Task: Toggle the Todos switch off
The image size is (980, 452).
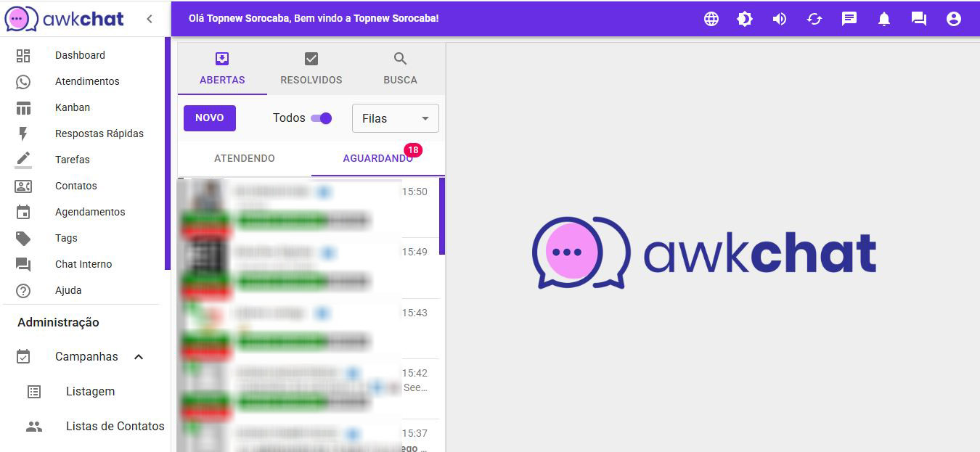Action: [321, 118]
